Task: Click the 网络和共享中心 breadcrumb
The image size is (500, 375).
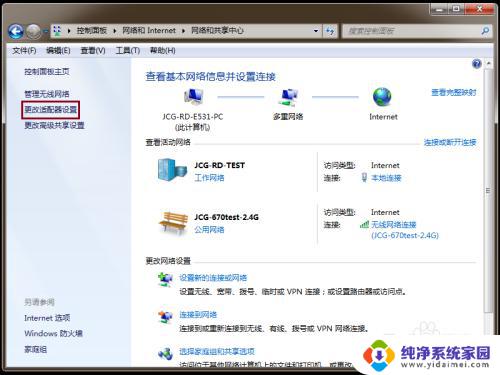Action: 217,31
